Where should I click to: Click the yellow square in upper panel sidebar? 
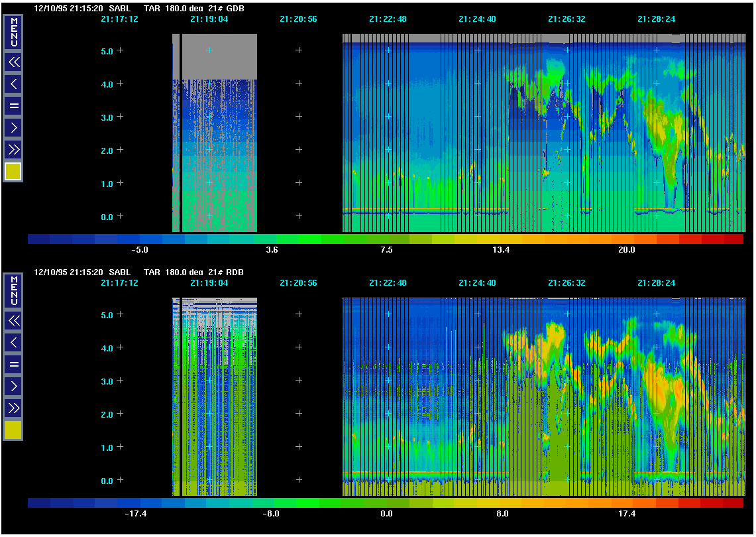[x=13, y=172]
